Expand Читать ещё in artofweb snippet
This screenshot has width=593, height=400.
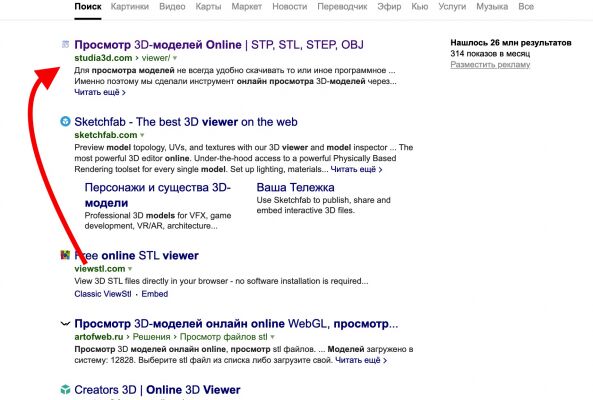point(361,360)
